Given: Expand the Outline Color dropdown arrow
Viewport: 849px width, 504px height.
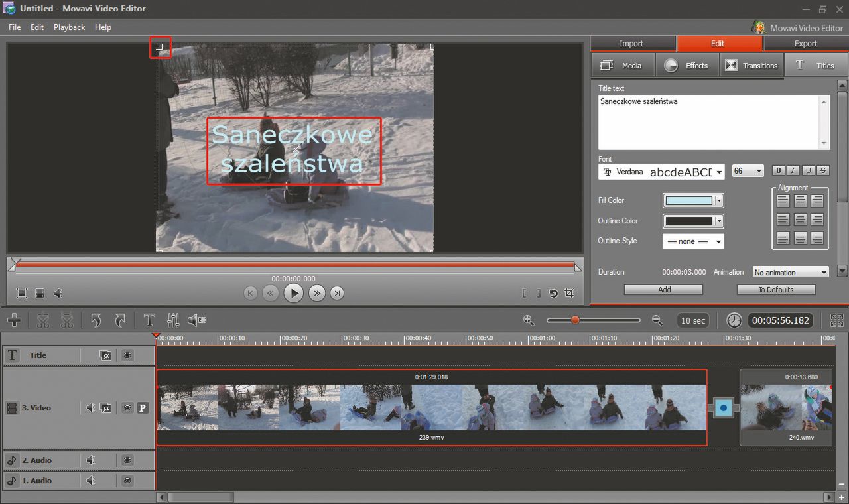Looking at the screenshot, I should pos(719,221).
